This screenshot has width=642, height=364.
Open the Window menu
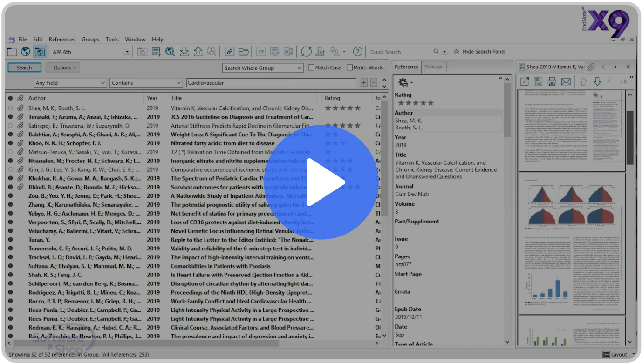point(136,40)
